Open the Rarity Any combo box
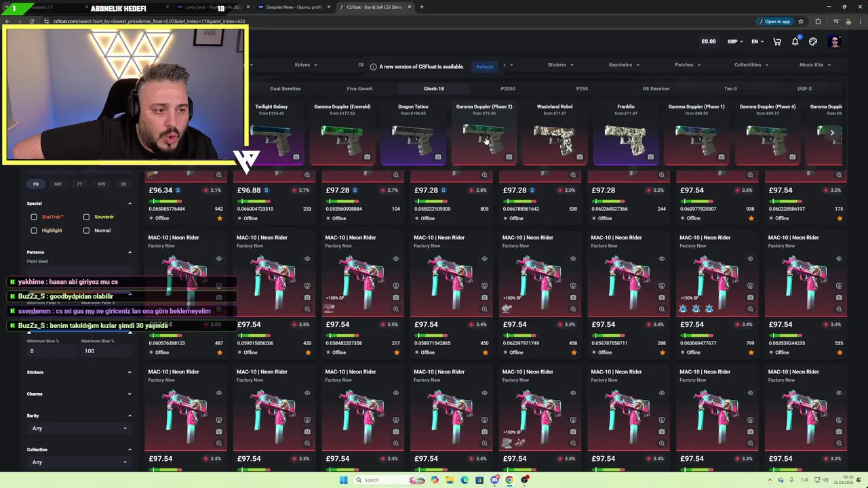 coord(79,428)
